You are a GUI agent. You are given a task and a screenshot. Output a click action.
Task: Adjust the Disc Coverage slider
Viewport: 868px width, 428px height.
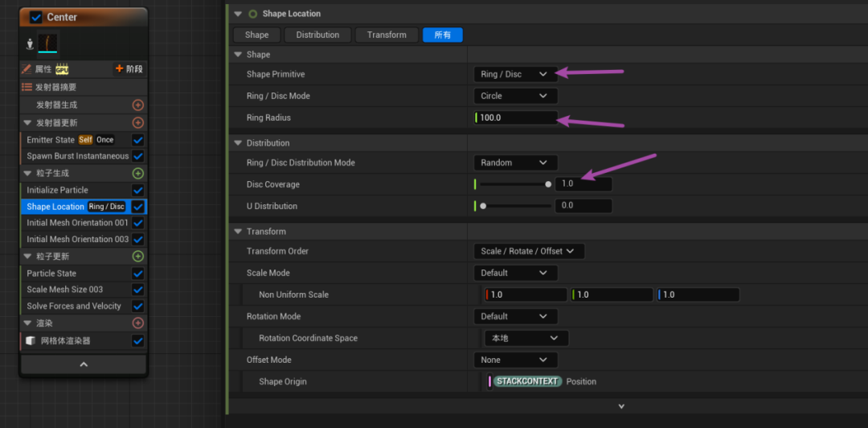[514, 184]
